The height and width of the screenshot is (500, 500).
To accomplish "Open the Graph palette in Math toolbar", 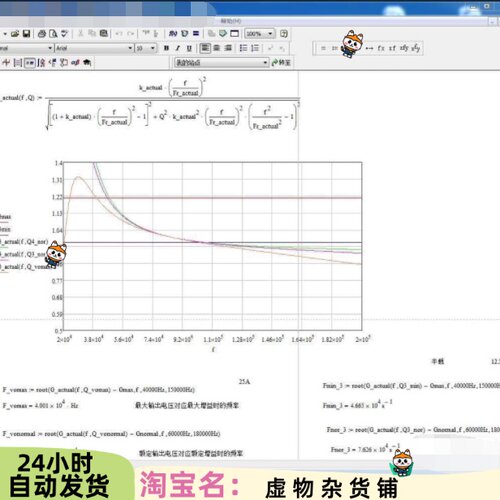I will click(x=6, y=63).
